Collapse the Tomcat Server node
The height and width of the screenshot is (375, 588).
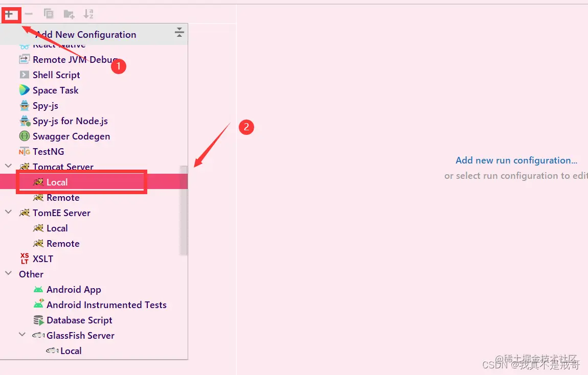coord(8,166)
